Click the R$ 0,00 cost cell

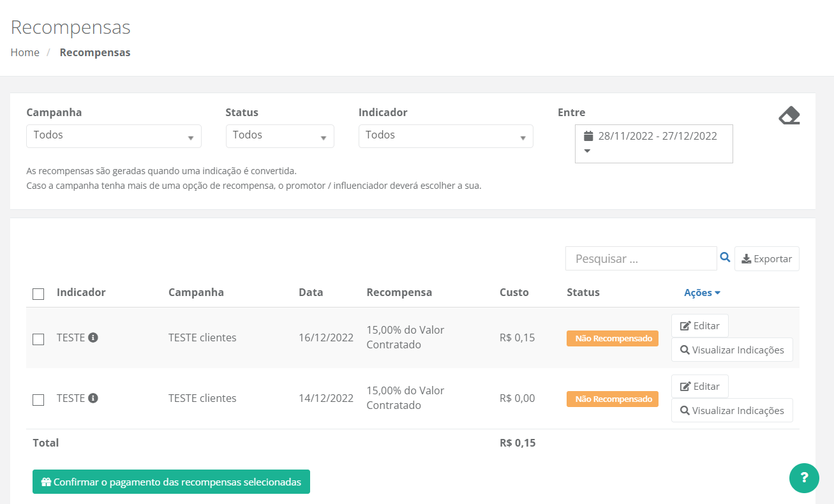point(518,398)
